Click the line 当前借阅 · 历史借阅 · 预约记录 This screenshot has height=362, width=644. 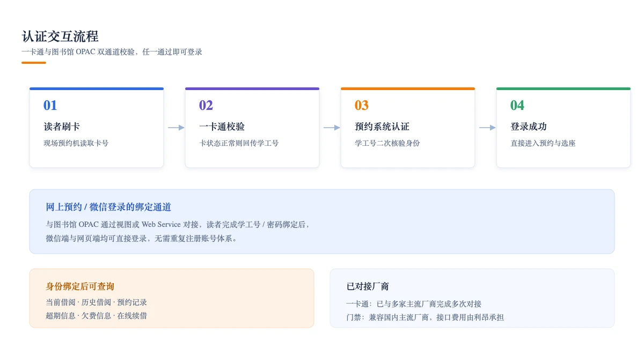click(97, 302)
